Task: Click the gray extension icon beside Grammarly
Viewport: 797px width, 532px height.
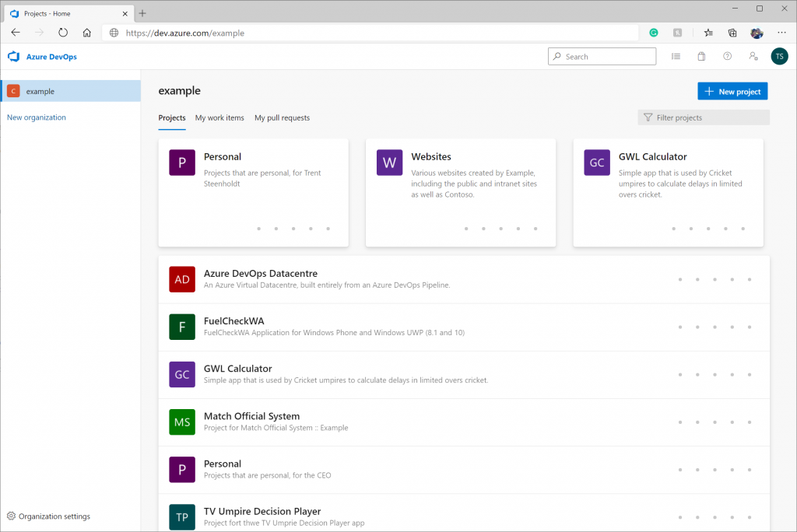Action: (x=678, y=33)
